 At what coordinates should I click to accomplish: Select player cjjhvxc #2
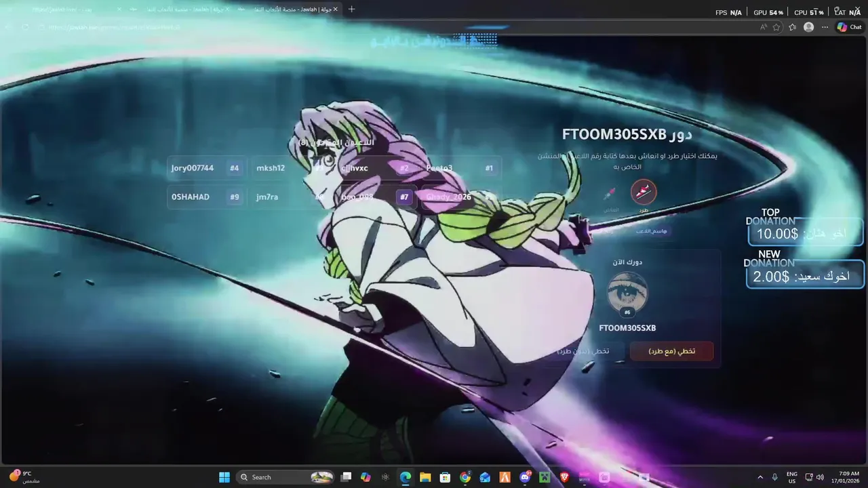tap(376, 168)
